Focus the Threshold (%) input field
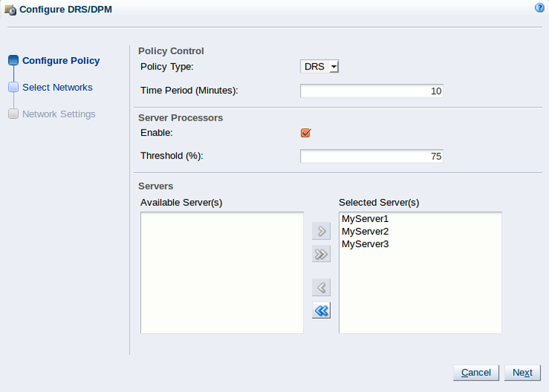The width and height of the screenshot is (549, 392). click(371, 156)
